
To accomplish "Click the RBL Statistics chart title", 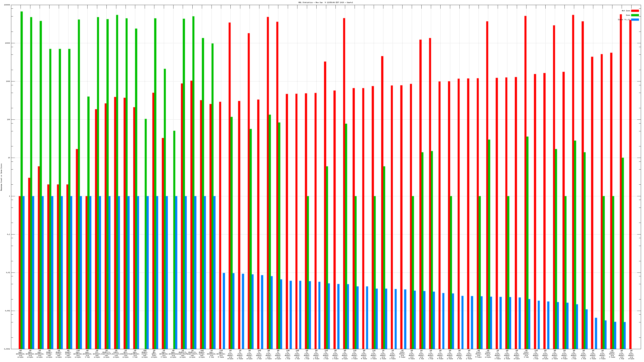I will click(325, 2).
